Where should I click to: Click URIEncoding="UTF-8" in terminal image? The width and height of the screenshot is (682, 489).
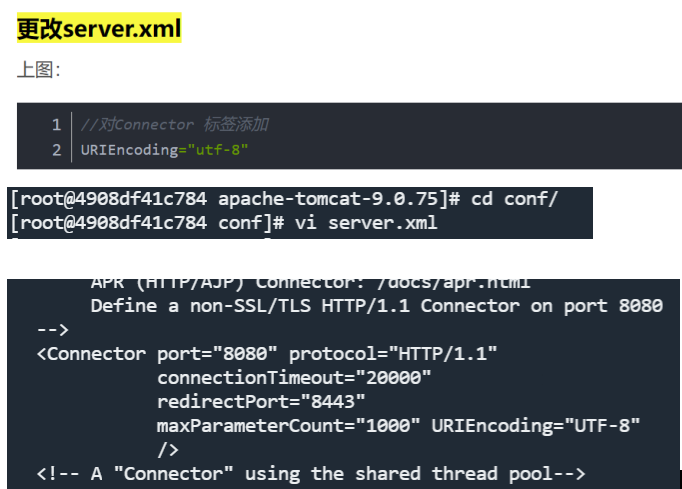pos(535,426)
